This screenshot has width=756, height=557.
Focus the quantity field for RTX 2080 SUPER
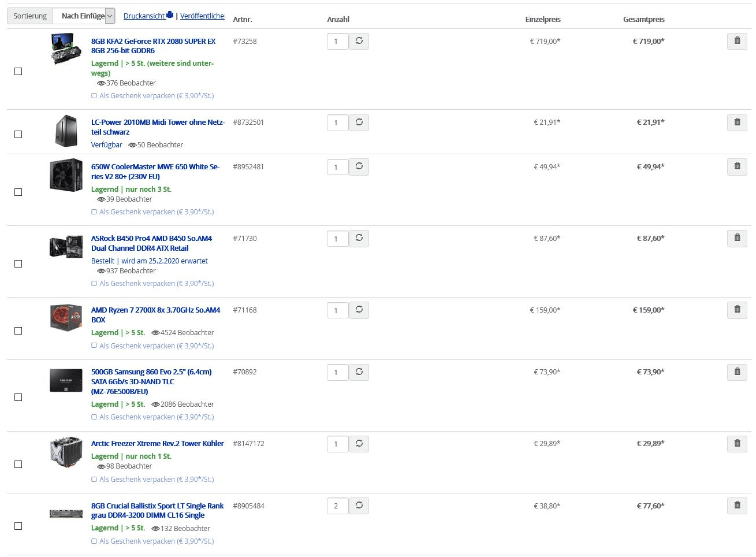337,42
